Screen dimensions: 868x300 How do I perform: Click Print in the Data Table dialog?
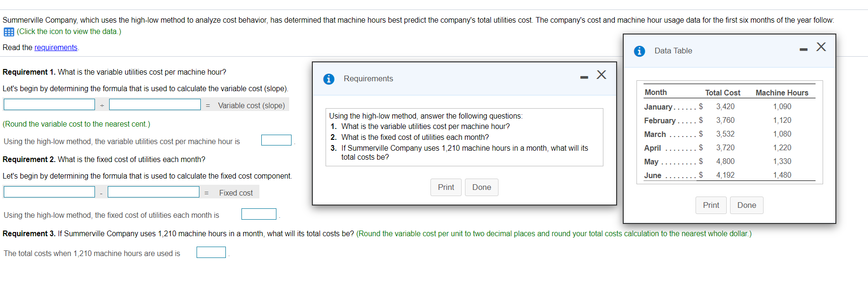711,205
